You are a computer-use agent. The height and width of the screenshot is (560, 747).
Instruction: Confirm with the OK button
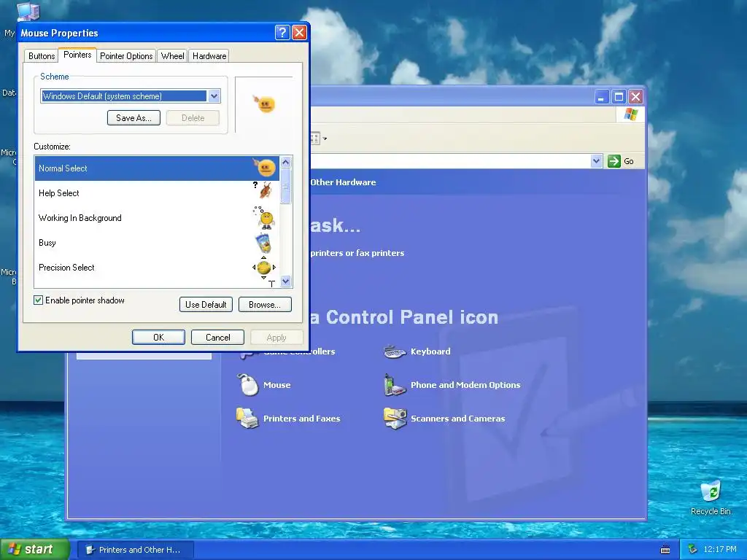pos(158,338)
